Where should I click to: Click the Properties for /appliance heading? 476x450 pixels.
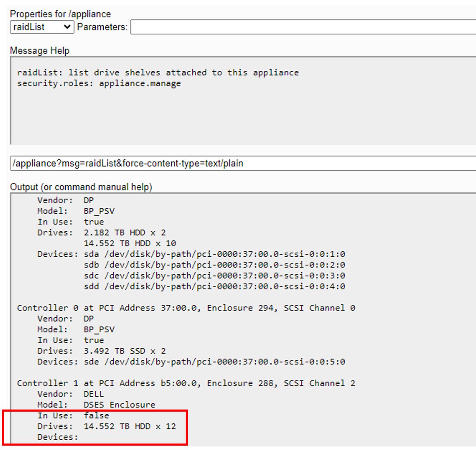[x=60, y=14]
